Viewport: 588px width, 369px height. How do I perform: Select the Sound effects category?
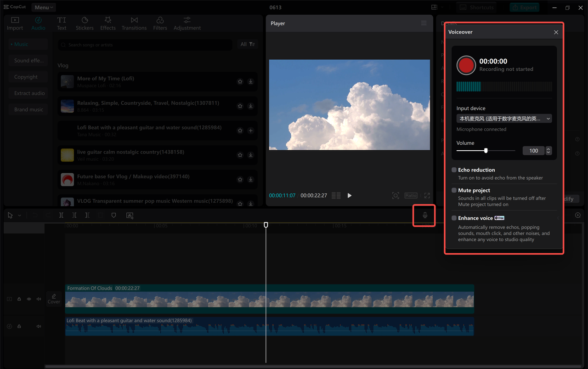pos(28,60)
